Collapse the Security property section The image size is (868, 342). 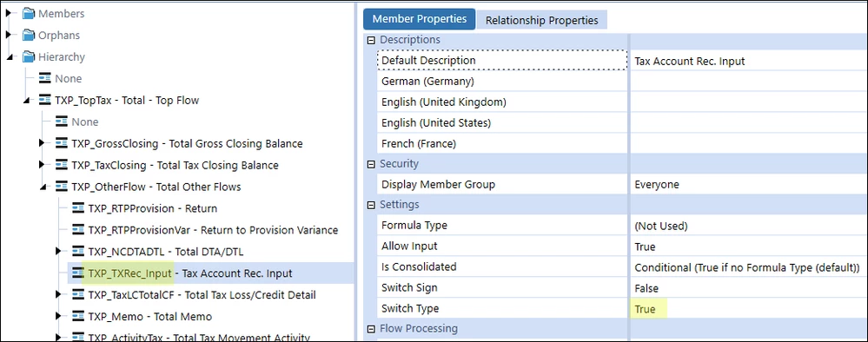372,164
